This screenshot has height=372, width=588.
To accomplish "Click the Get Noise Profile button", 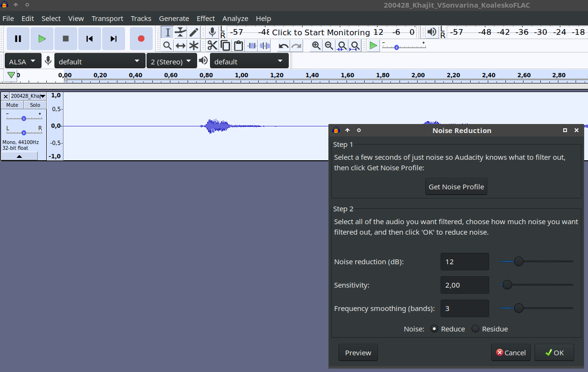I will click(x=456, y=187).
